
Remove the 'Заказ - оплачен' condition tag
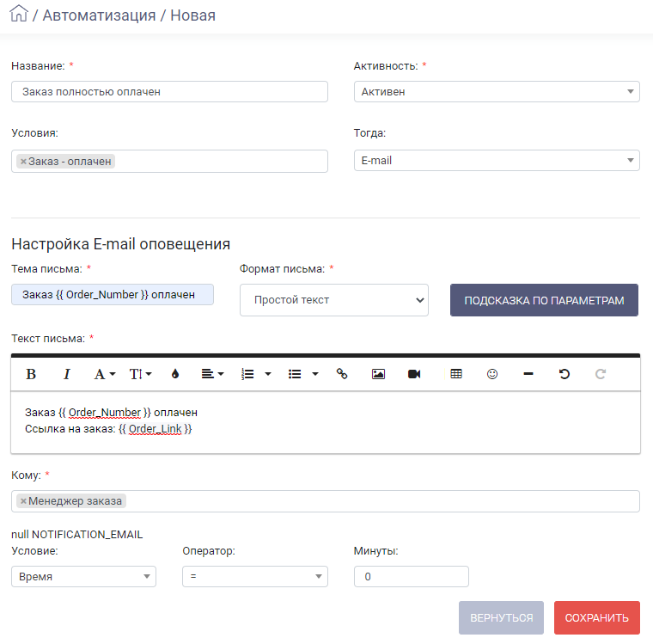pos(23,162)
